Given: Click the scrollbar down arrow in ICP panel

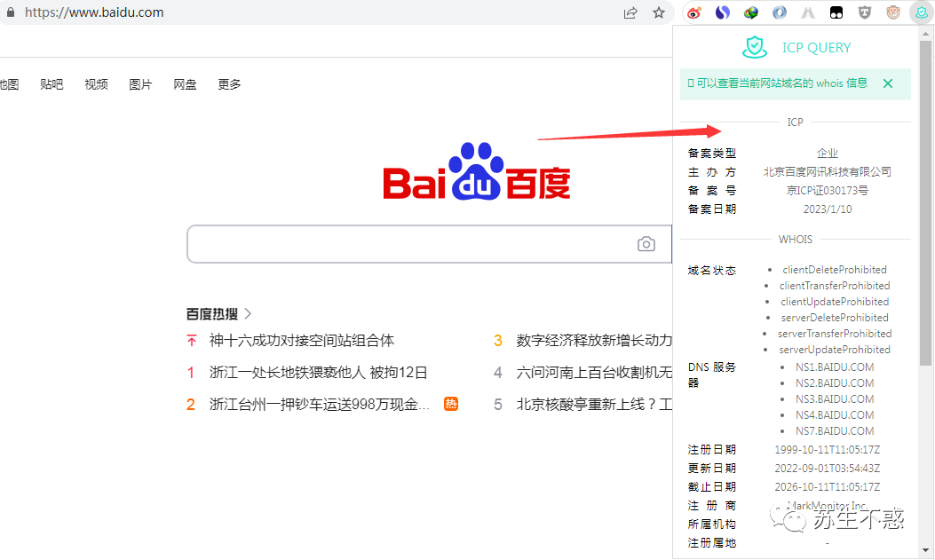Looking at the screenshot, I should [x=925, y=551].
